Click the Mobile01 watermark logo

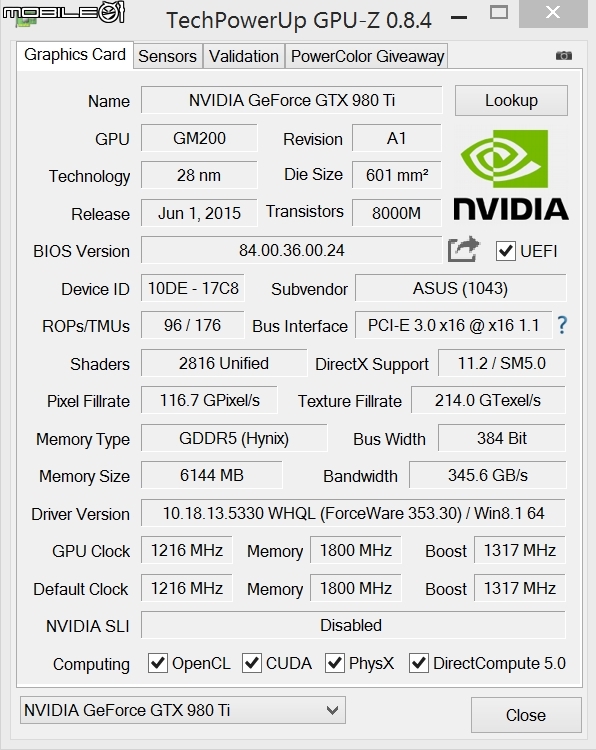[64, 12]
